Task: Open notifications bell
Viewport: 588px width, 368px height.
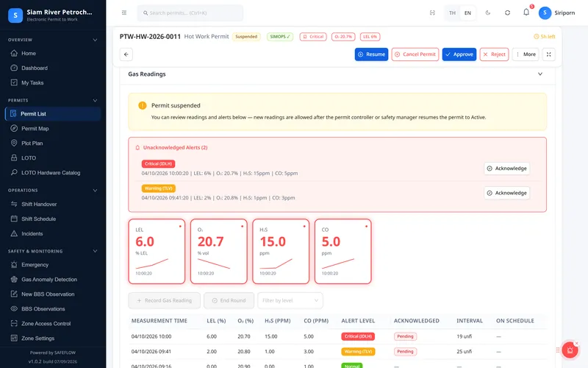Action: (x=526, y=13)
